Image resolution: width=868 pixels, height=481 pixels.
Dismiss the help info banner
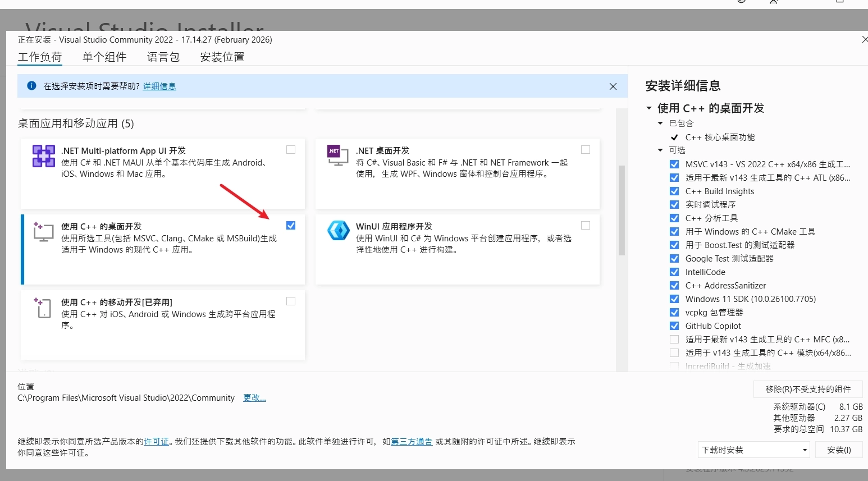click(613, 86)
